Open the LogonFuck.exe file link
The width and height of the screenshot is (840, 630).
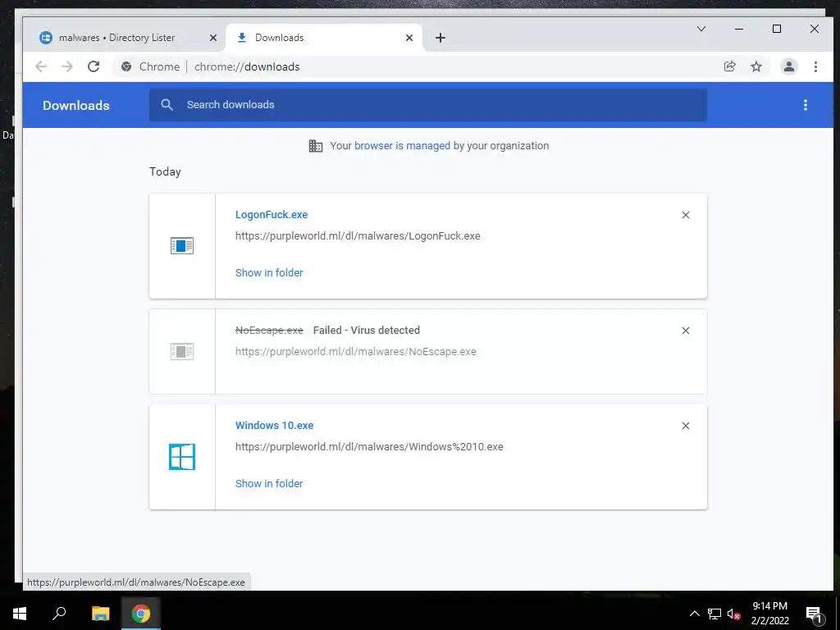pyautogui.click(x=272, y=215)
